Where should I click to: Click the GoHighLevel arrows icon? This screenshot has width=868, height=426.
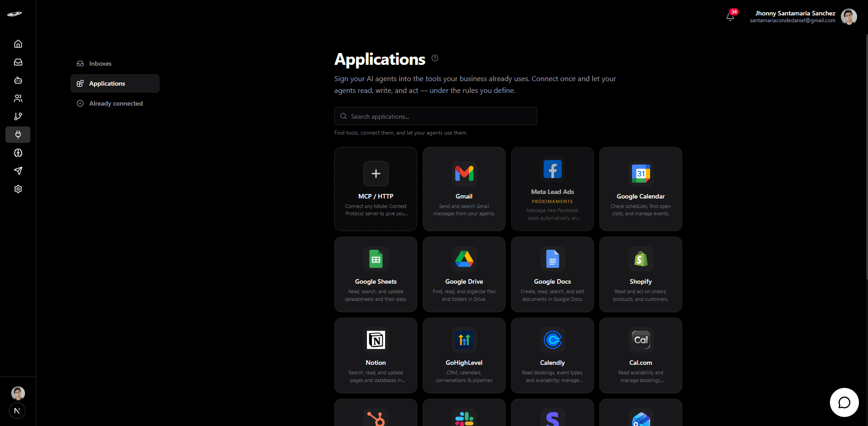pos(464,340)
